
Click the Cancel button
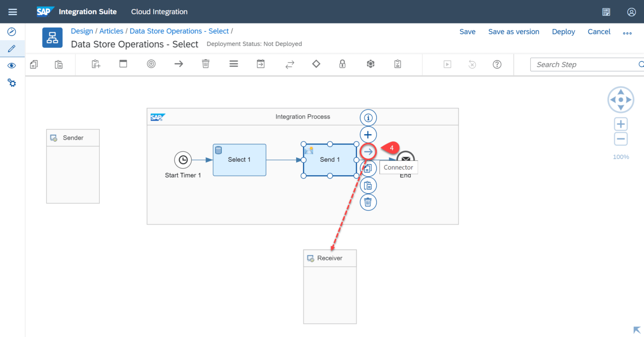(599, 32)
